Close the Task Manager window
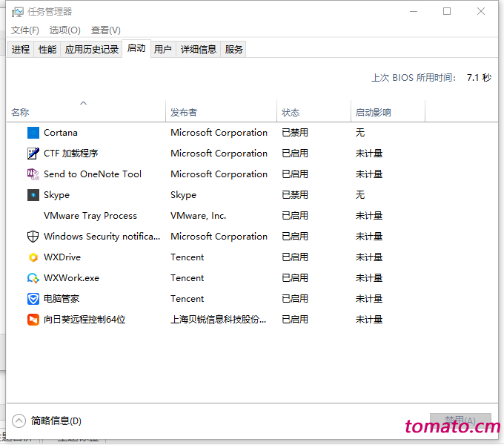This screenshot has width=504, height=445. point(481,12)
